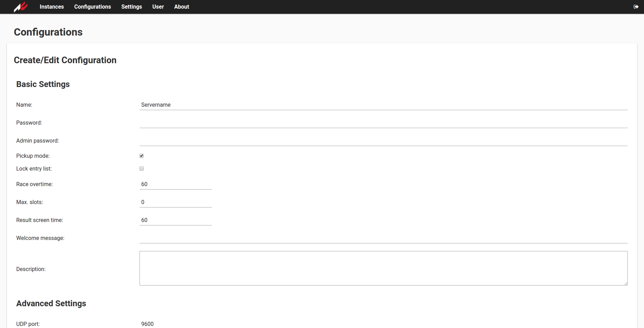Focus the Name field with Servername
This screenshot has width=644, height=328.
(x=383, y=105)
